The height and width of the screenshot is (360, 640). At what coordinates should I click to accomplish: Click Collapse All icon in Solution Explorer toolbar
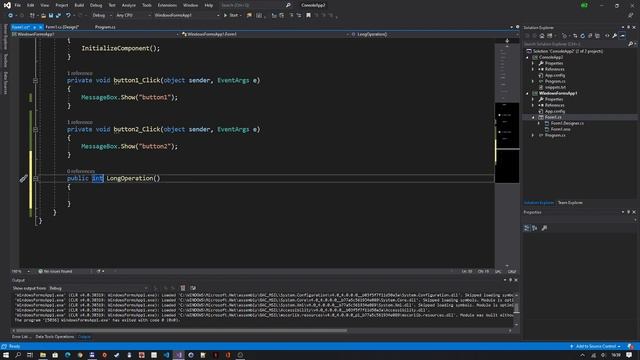[x=590, y=36]
